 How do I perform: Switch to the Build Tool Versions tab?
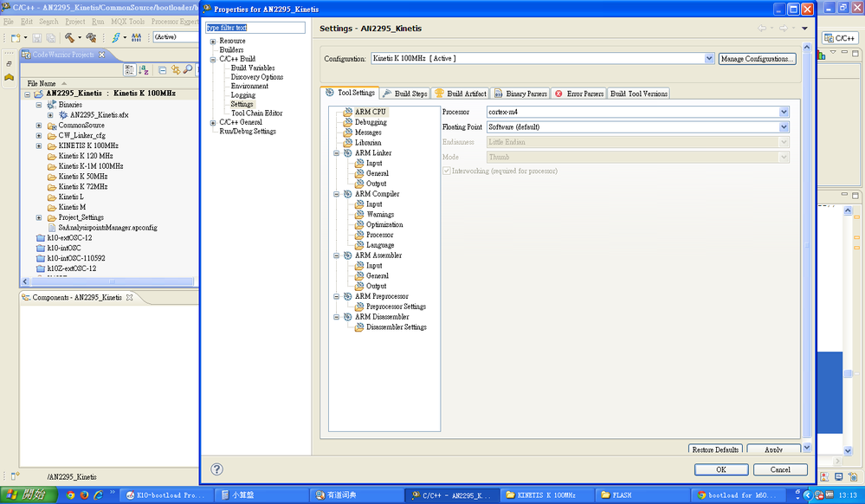pos(639,94)
